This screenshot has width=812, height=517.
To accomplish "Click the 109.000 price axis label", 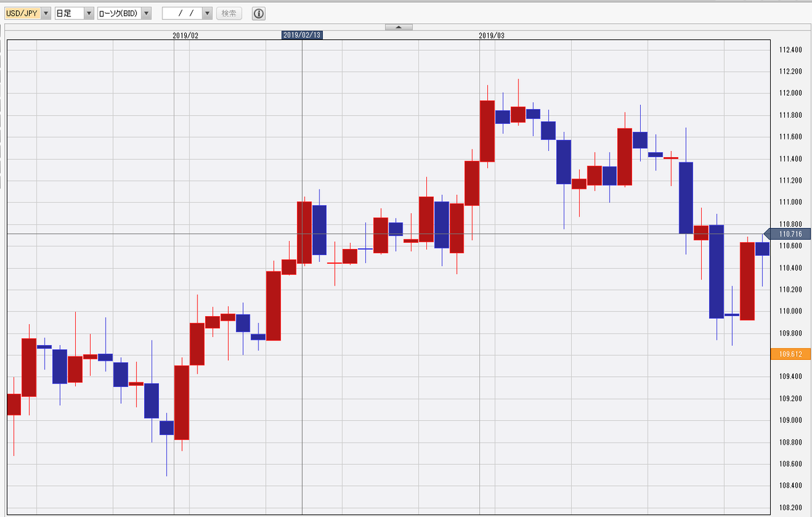I will (790, 420).
